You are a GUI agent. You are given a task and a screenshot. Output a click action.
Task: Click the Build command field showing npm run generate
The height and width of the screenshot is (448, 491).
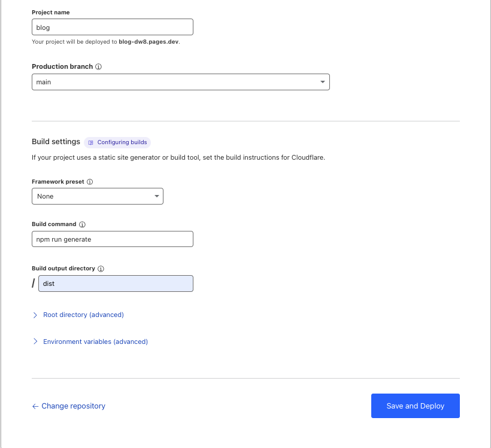pos(112,239)
